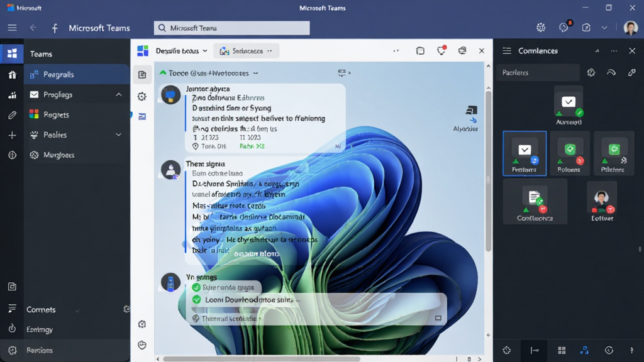
Task: Select the Contlsonca document tile
Action: point(535,202)
